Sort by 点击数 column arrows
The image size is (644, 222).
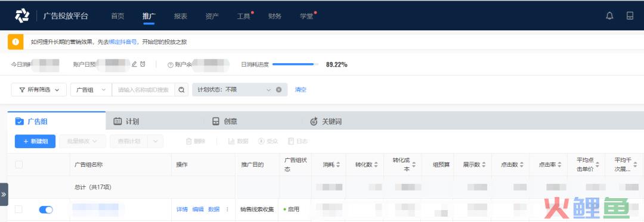tap(522, 165)
